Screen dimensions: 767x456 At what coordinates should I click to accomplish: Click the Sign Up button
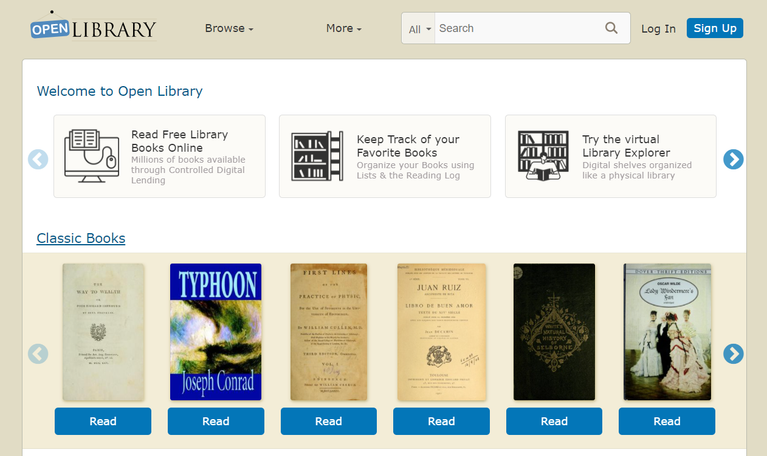[x=715, y=28]
